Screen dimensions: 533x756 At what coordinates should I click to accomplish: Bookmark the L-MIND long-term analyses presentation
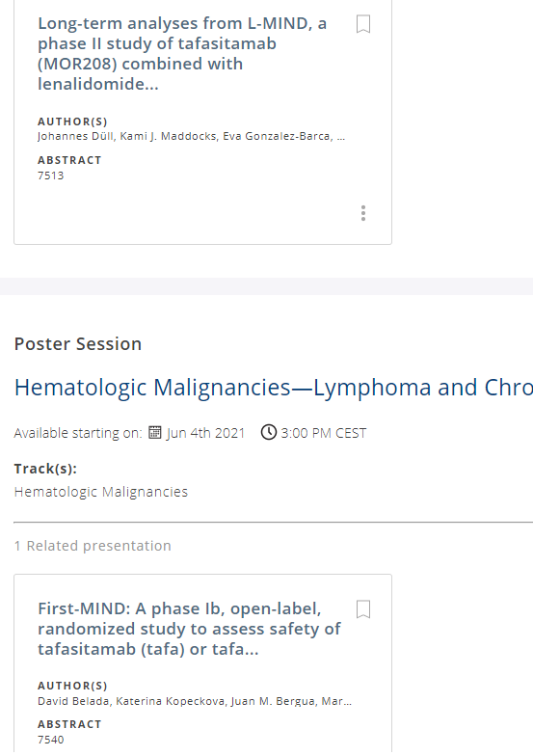[363, 24]
